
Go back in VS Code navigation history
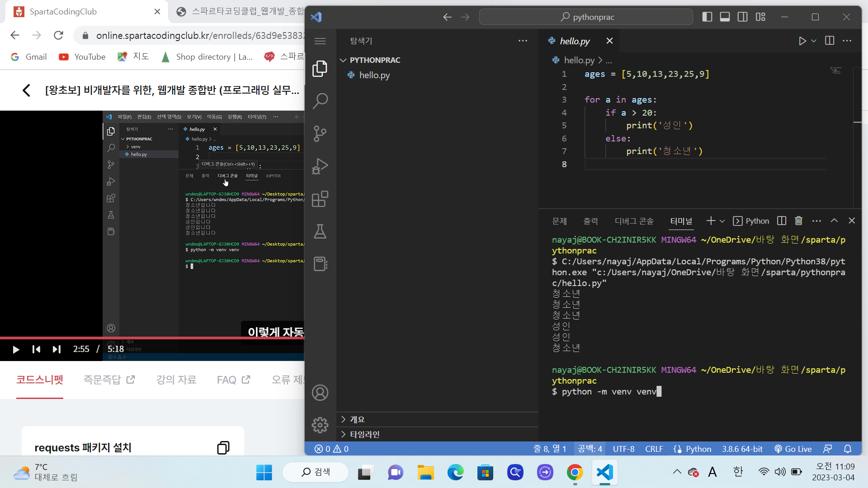point(447,17)
